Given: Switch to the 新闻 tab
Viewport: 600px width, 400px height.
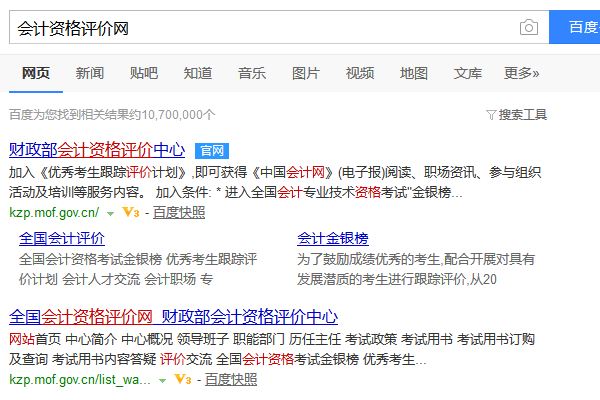Looking at the screenshot, I should click(x=90, y=73).
